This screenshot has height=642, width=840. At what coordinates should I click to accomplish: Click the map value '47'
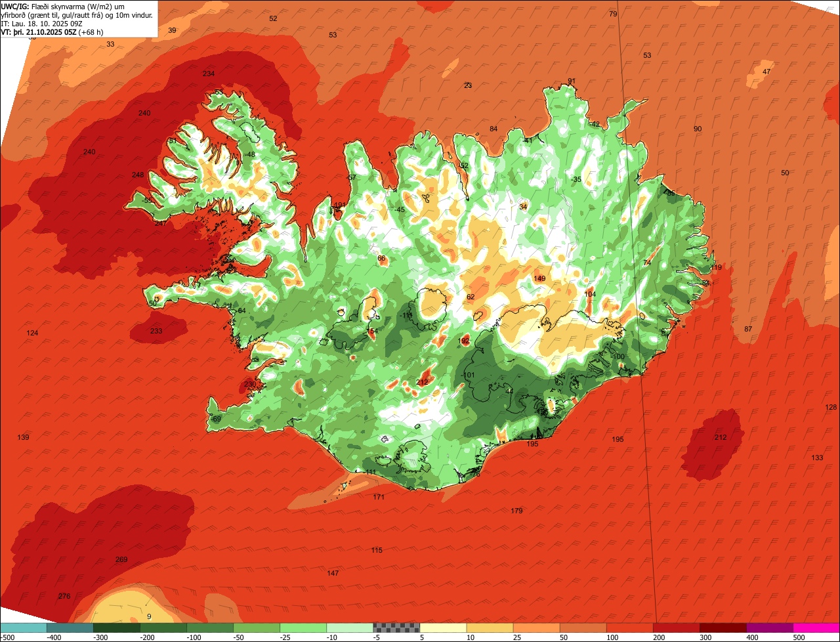pyautogui.click(x=766, y=72)
